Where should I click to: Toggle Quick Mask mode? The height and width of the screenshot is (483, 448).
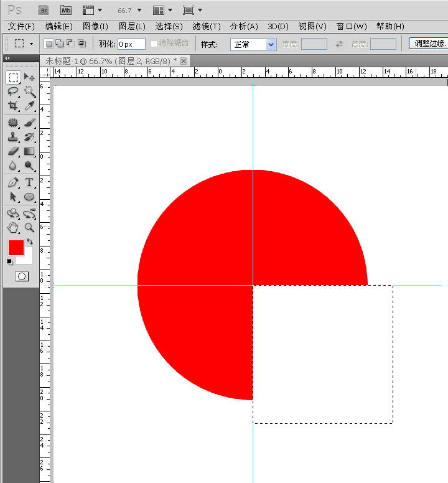coord(22,276)
